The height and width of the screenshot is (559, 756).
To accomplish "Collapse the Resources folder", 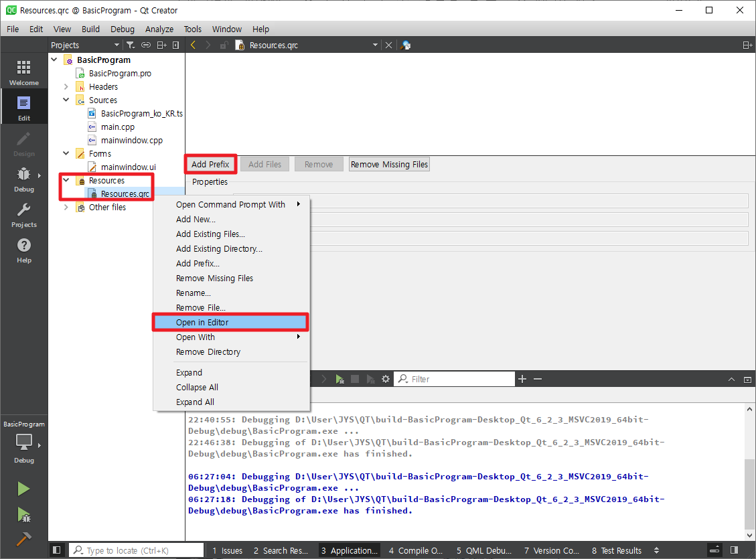I will pyautogui.click(x=66, y=180).
